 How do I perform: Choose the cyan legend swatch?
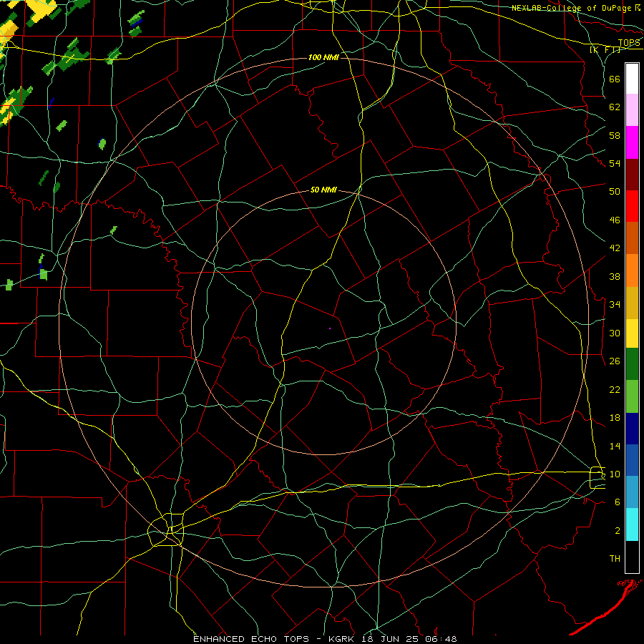pos(632,525)
